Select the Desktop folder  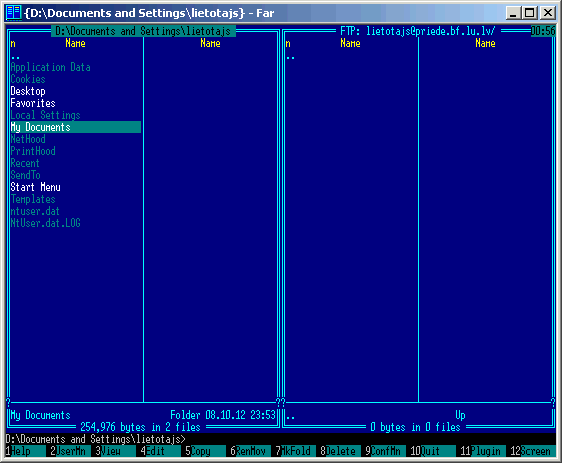[28, 91]
